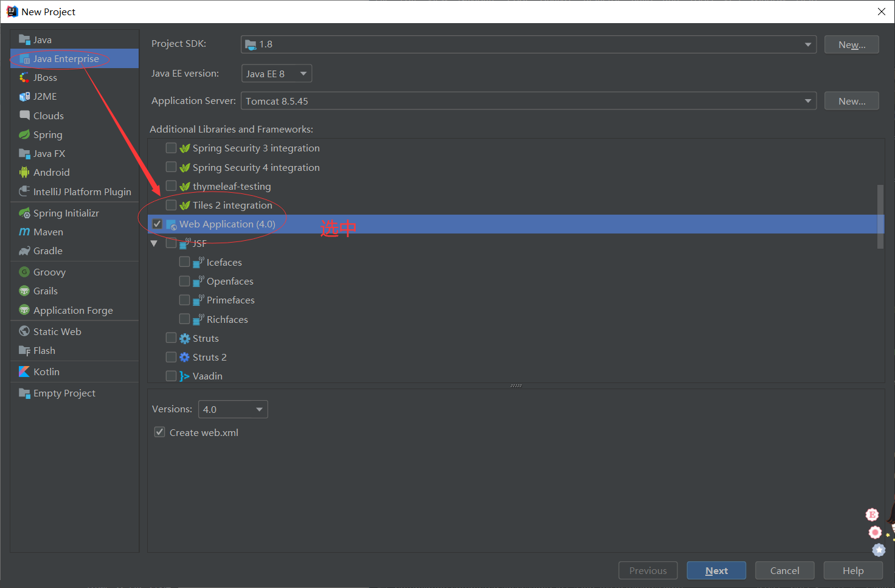Click the Web Application framework icon

(171, 224)
